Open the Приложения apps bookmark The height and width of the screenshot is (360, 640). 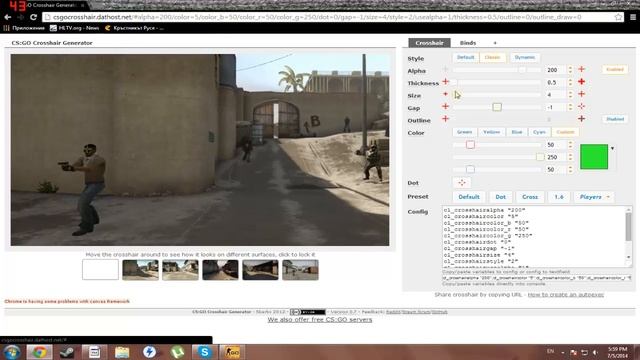pyautogui.click(x=24, y=28)
